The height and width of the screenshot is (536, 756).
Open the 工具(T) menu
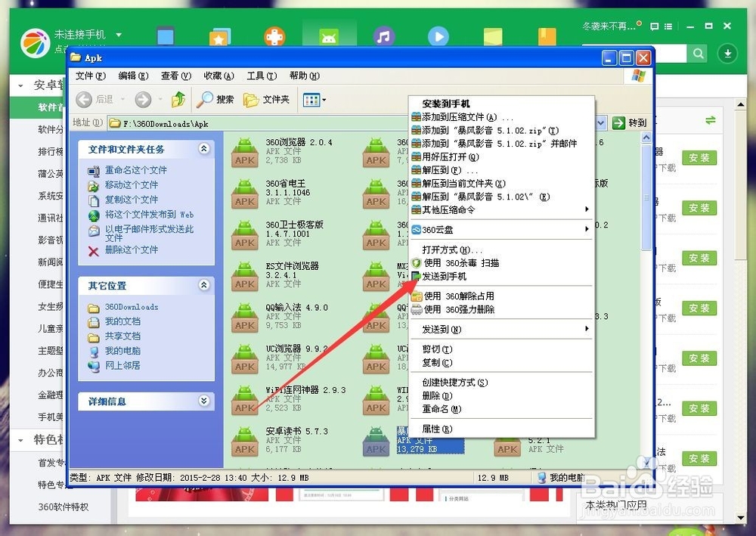[262, 76]
